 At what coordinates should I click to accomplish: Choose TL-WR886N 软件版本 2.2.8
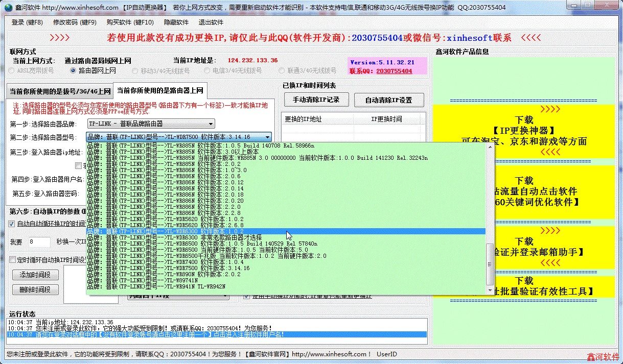pyautogui.click(x=286, y=213)
